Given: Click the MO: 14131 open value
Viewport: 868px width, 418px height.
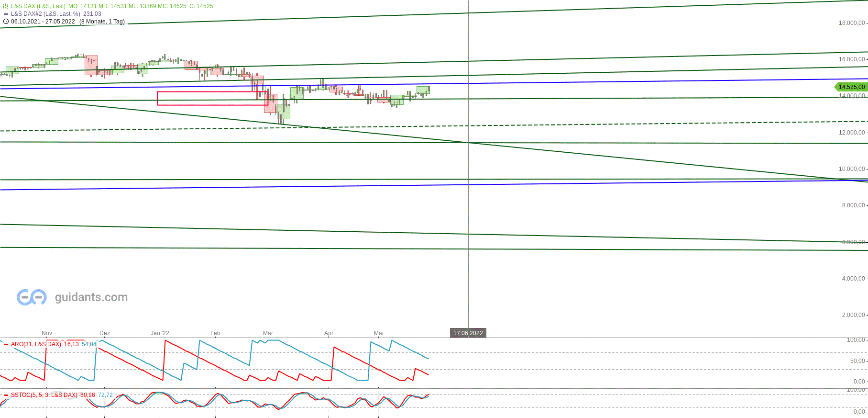Looking at the screenshot, I should [83, 6].
